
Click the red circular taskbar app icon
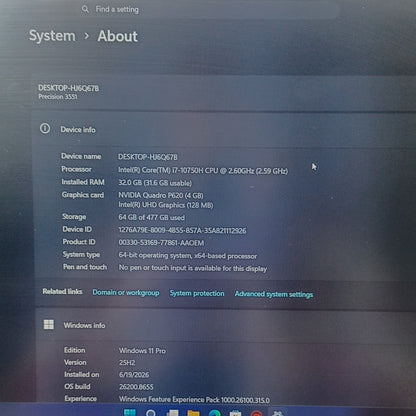[256, 413]
